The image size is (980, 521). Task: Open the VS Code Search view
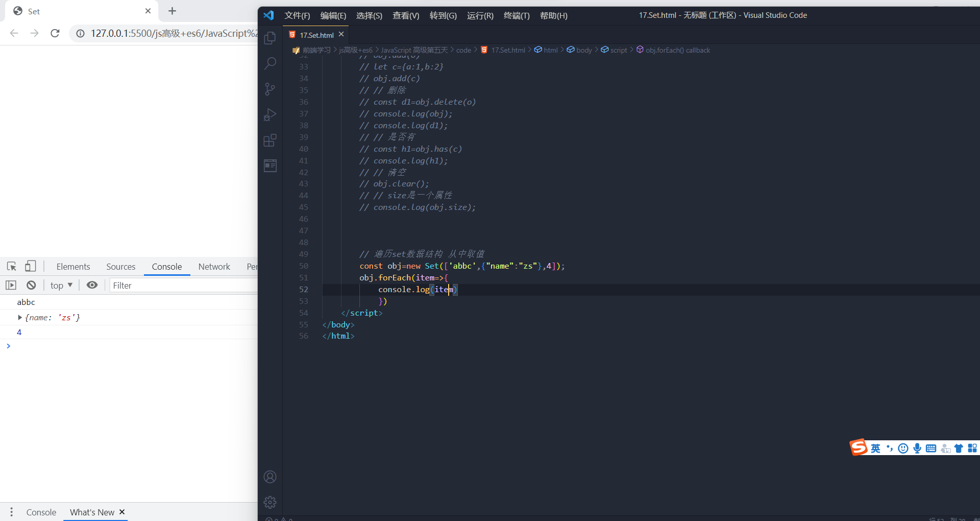point(270,63)
